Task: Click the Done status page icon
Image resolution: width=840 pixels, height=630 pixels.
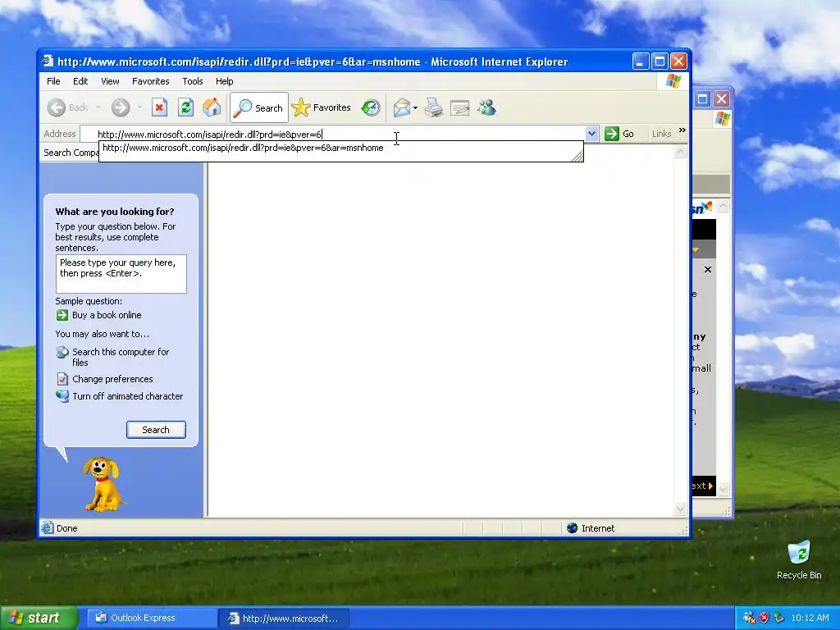Action: click(x=48, y=528)
